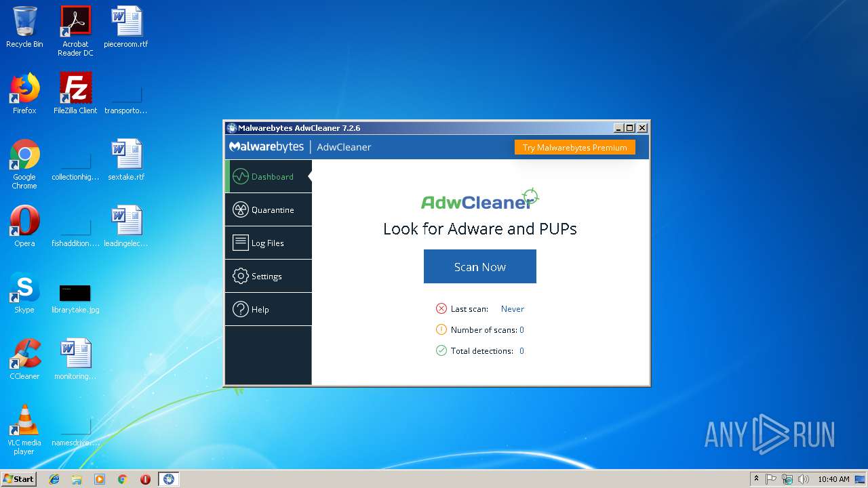Click the 'Never' last scan value
Viewport: 868px width, 488px height.
point(513,308)
